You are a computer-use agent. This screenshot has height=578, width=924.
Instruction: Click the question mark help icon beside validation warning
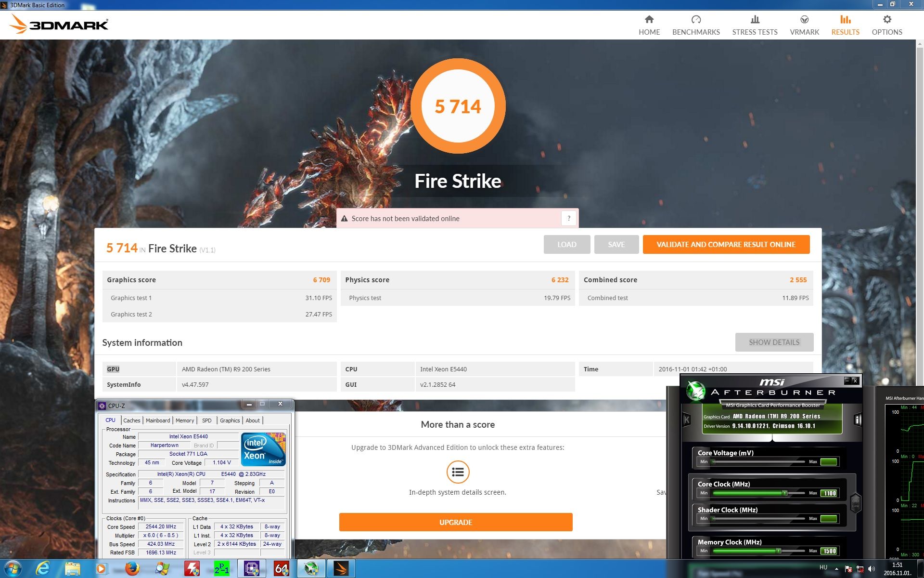click(568, 218)
